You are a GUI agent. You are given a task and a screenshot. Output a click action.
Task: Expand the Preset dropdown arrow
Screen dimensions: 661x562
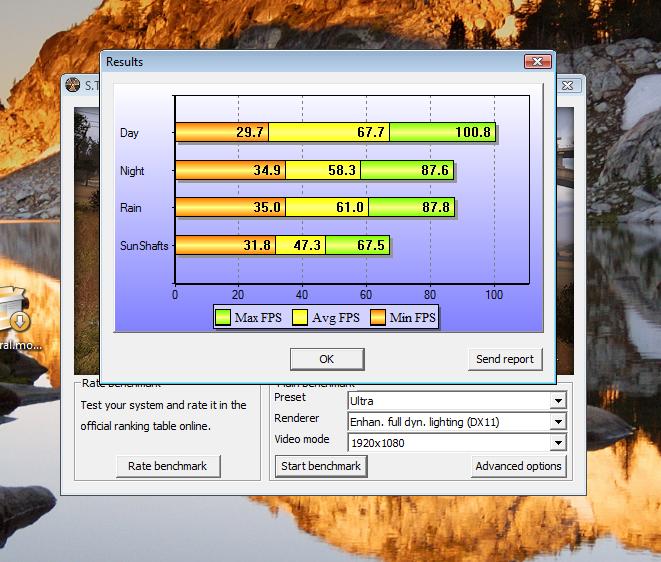pyautogui.click(x=558, y=401)
